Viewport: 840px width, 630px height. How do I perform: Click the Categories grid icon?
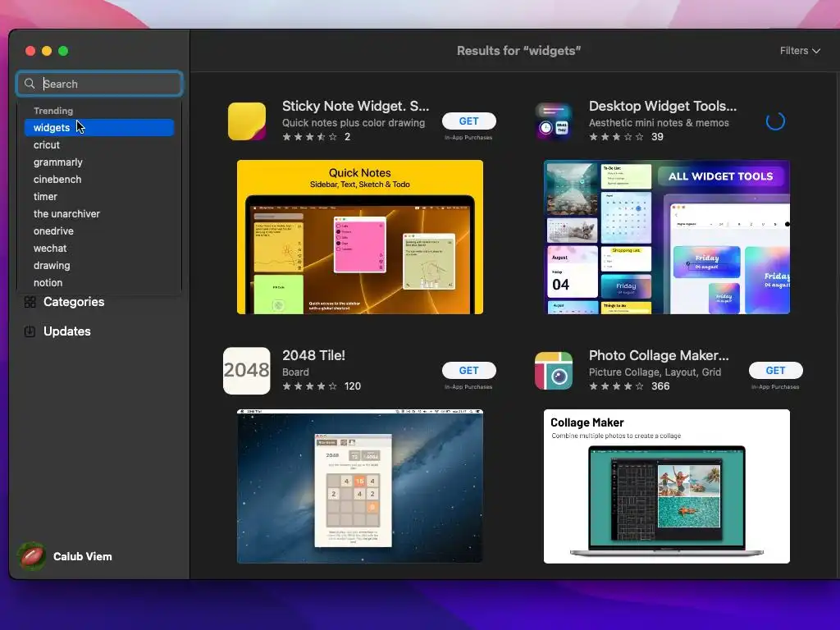tap(30, 302)
